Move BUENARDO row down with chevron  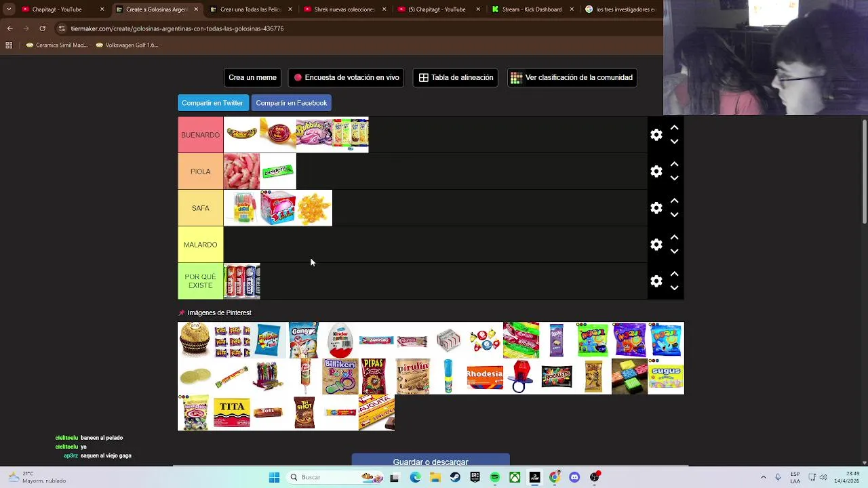coord(674,142)
